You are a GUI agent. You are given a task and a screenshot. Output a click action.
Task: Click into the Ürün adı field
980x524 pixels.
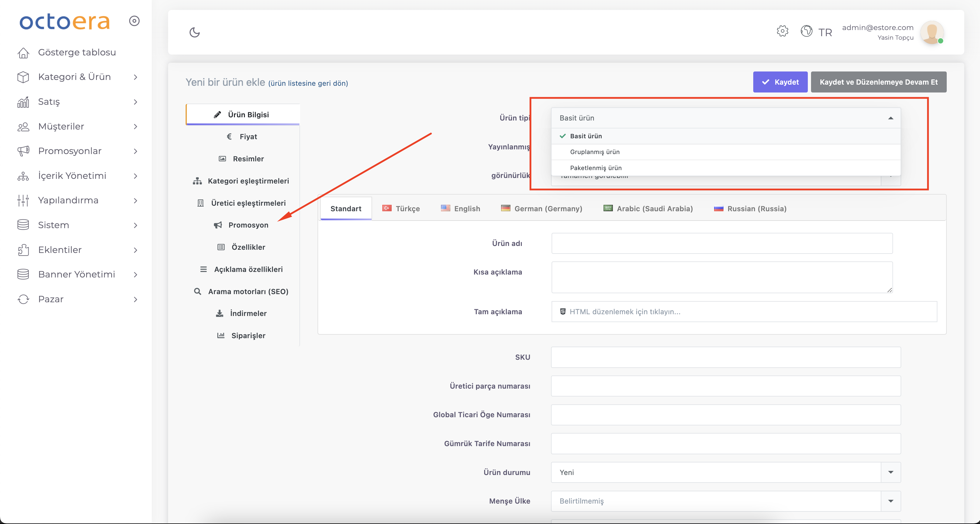(722, 243)
